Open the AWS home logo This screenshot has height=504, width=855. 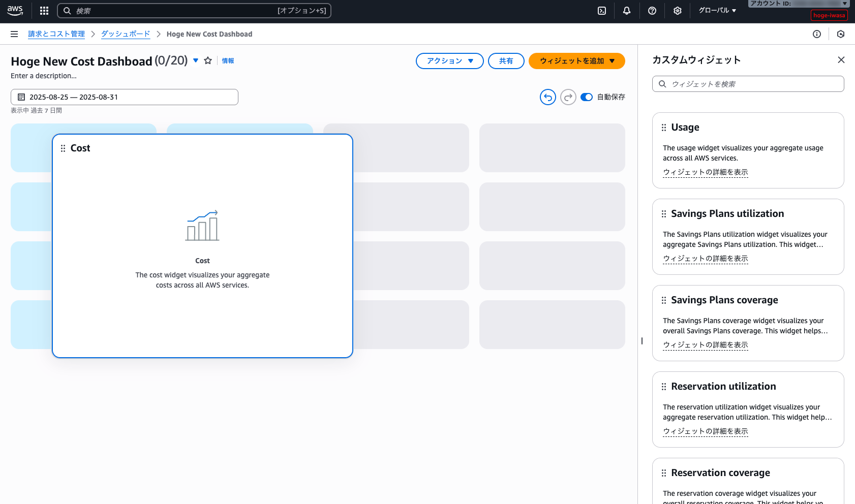tap(15, 11)
